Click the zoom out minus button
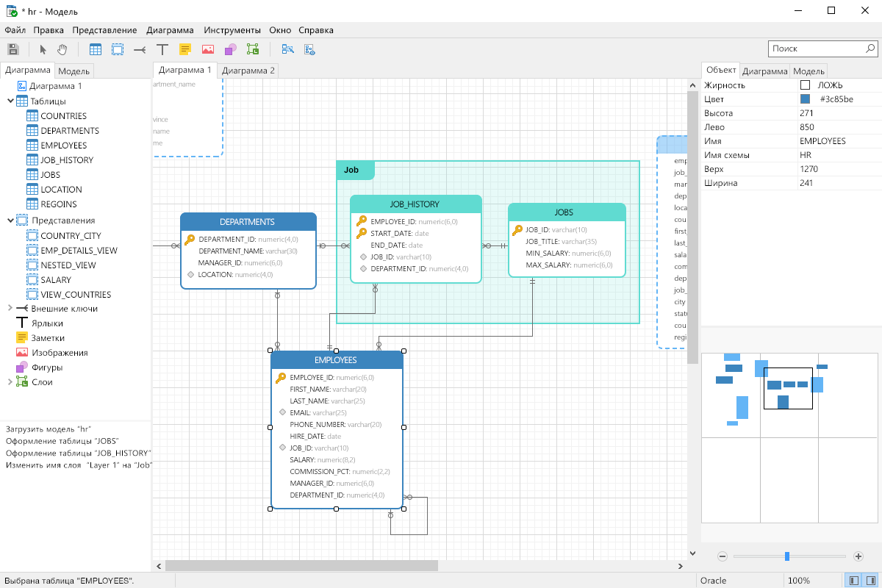Image resolution: width=882 pixels, height=588 pixels. [723, 556]
